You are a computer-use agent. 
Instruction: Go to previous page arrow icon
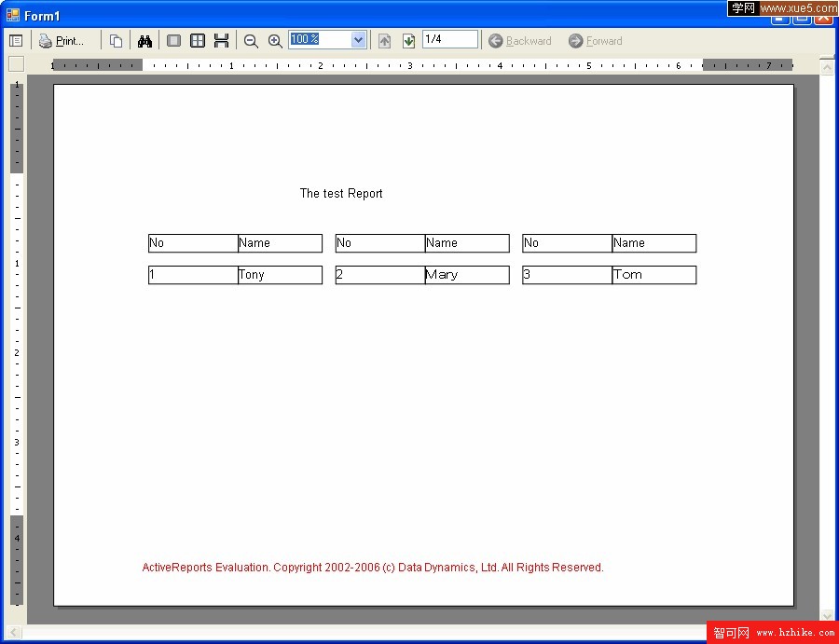pos(384,41)
